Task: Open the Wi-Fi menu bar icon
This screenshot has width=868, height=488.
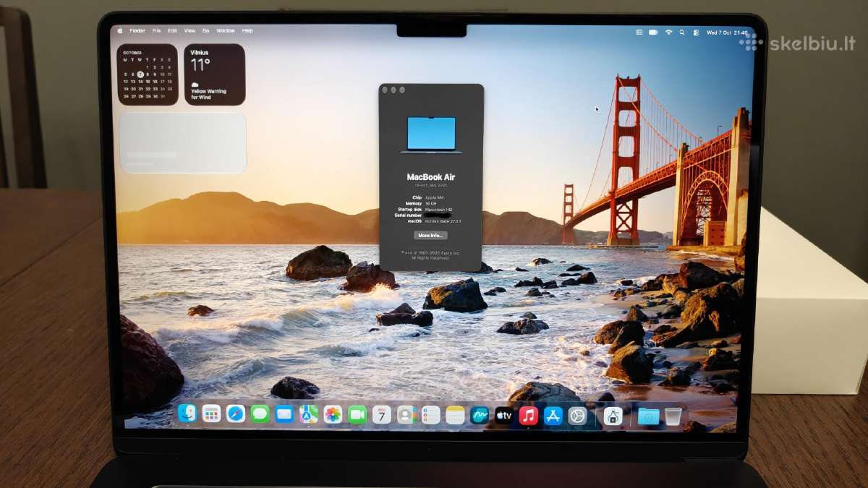Action: pyautogui.click(x=669, y=32)
